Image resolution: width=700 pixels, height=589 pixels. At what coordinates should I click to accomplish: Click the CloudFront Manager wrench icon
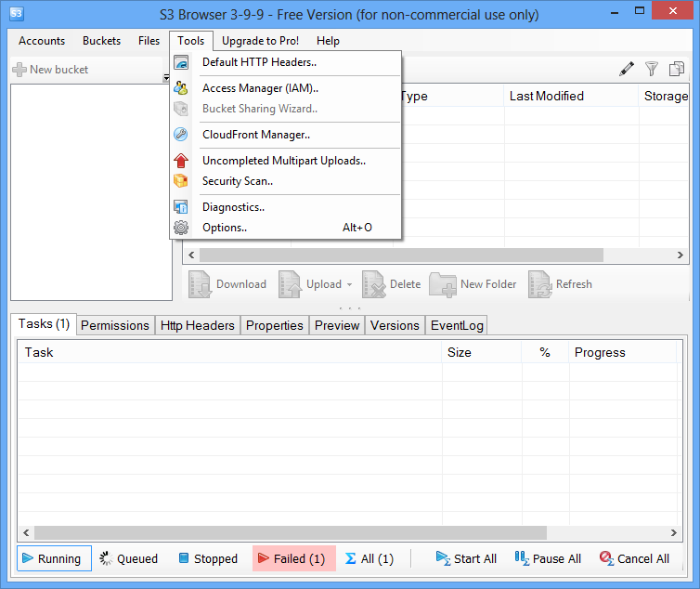(x=181, y=134)
